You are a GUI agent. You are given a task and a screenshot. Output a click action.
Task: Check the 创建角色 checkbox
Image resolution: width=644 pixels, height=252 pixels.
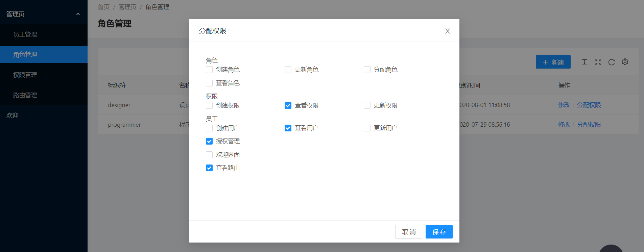(209, 70)
